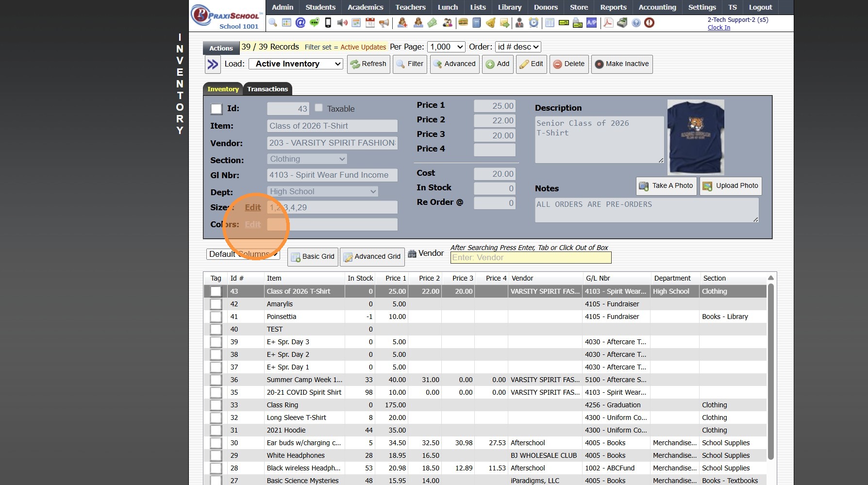Open the Section Clothing dropdown
The image size is (868, 485).
coord(307,159)
